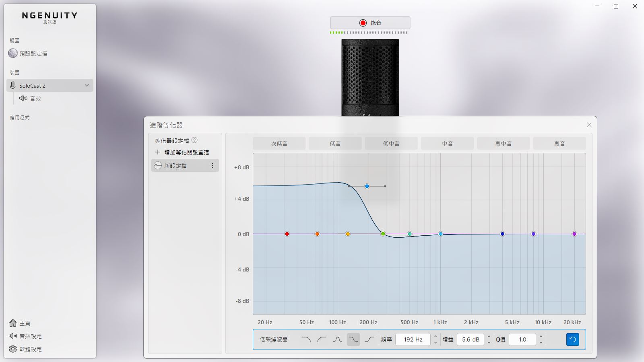Select the dark blue EQ band point
Viewport: 644px width, 362px height.
(x=502, y=234)
